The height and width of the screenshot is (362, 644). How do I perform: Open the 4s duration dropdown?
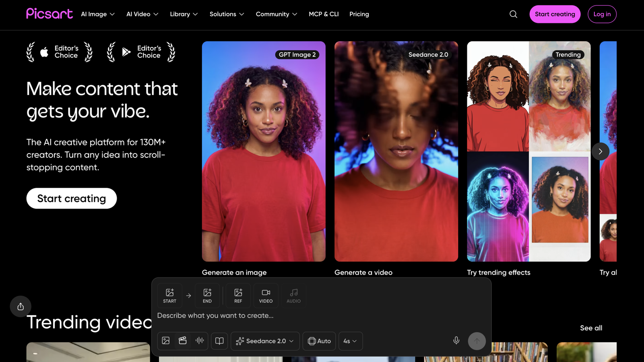pyautogui.click(x=351, y=341)
